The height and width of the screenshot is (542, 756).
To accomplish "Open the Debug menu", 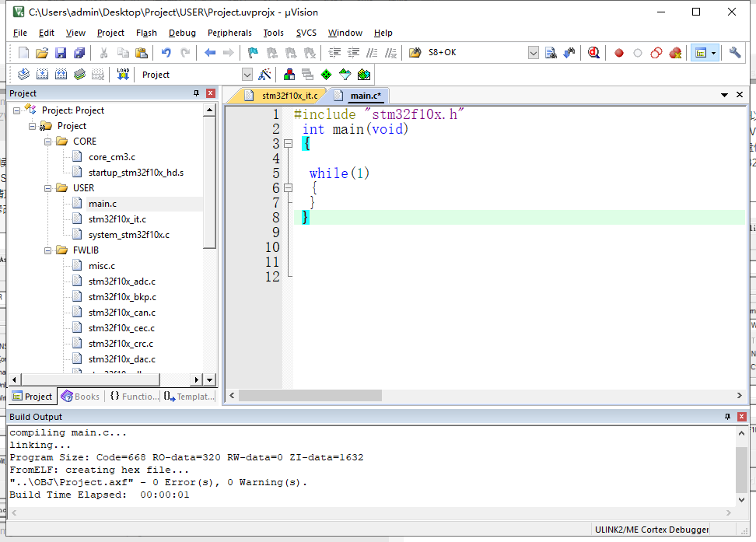I will coord(182,33).
